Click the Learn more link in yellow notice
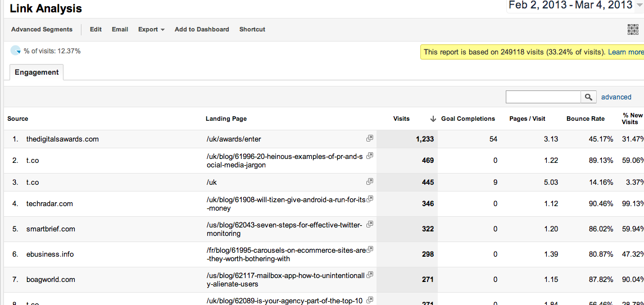Screen dimensions: 644x305 (x=625, y=52)
